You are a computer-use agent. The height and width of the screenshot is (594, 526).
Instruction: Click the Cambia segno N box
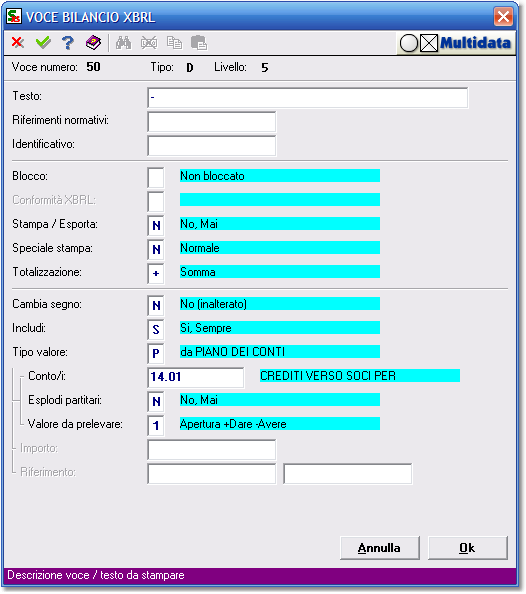click(x=156, y=306)
